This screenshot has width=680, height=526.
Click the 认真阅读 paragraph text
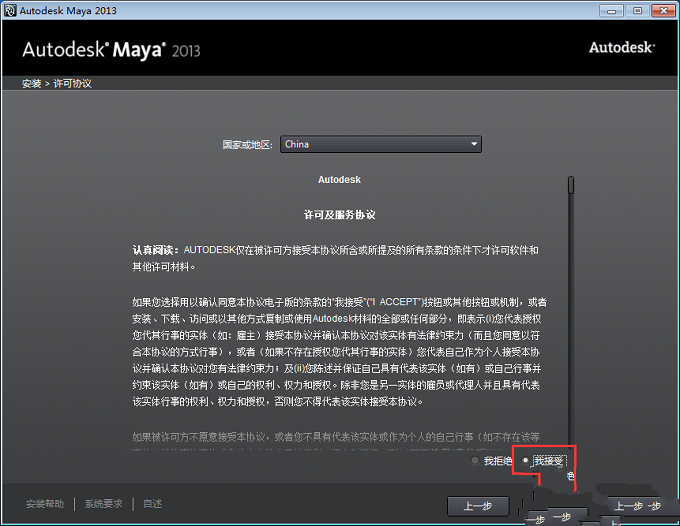tap(335, 258)
